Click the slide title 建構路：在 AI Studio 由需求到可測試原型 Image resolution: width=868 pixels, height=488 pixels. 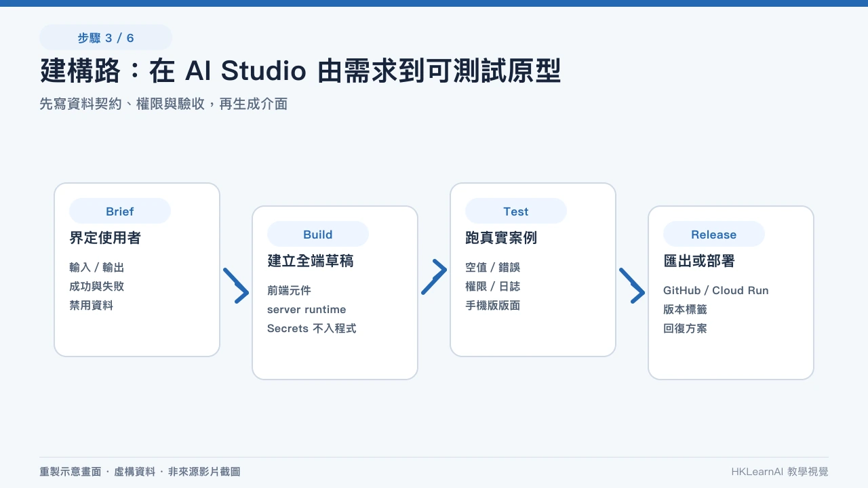(x=300, y=70)
